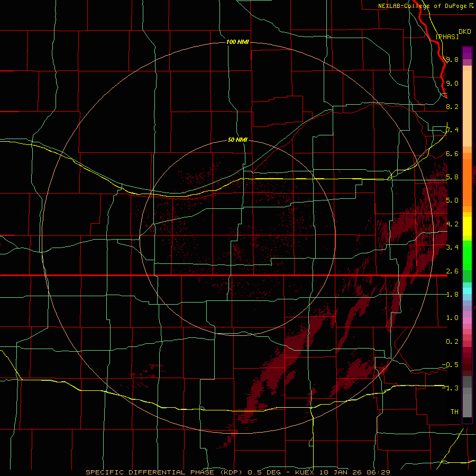Click the '50 NMI' range ring label
Screen dimensions: 476x476
[x=237, y=140]
